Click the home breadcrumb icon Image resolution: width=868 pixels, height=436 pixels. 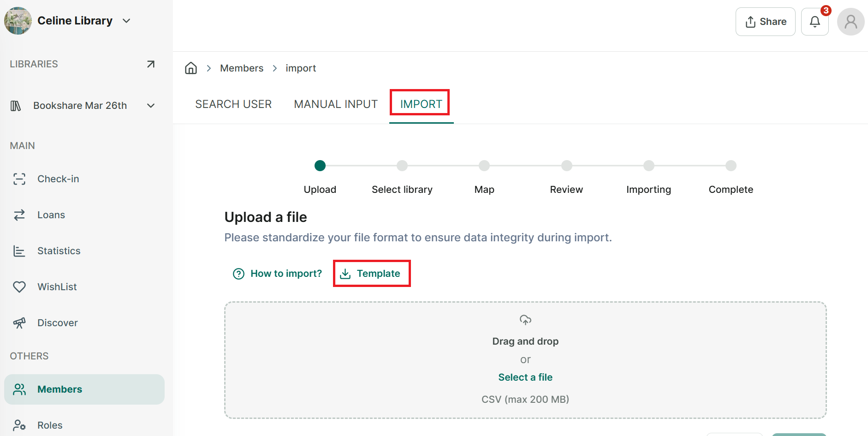pyautogui.click(x=191, y=68)
